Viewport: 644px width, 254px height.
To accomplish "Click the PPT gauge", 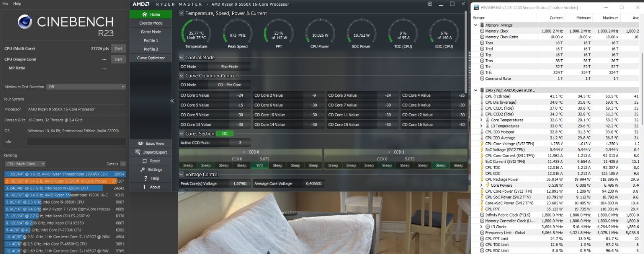I will [279, 34].
